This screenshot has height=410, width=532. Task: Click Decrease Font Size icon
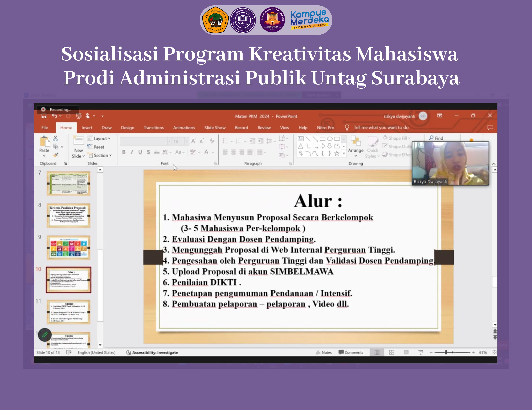point(202,141)
